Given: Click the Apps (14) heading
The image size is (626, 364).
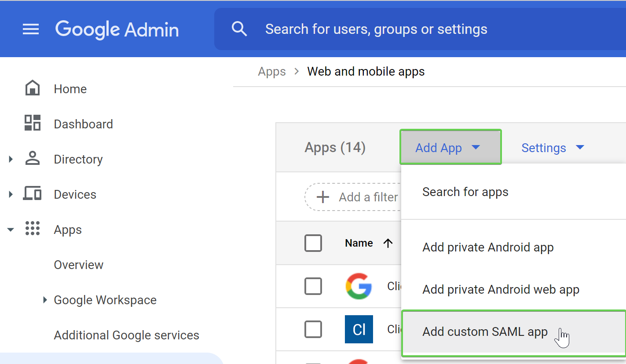Looking at the screenshot, I should click(335, 148).
